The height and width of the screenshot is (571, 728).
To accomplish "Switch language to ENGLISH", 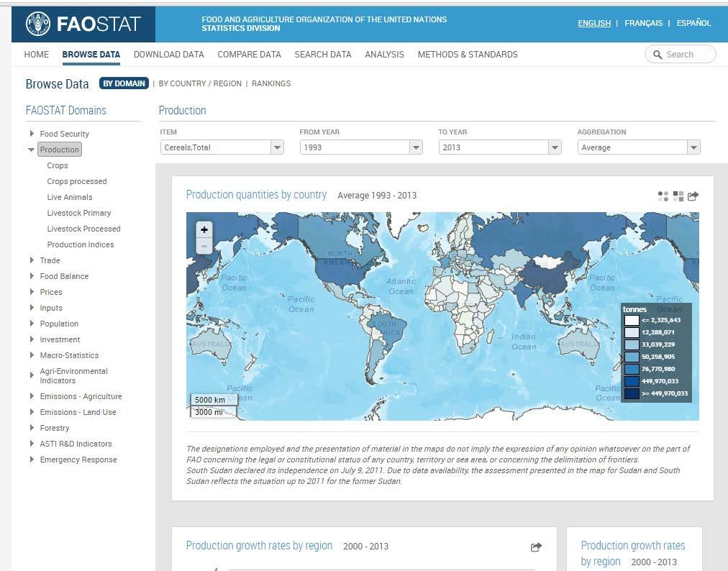I will (594, 23).
